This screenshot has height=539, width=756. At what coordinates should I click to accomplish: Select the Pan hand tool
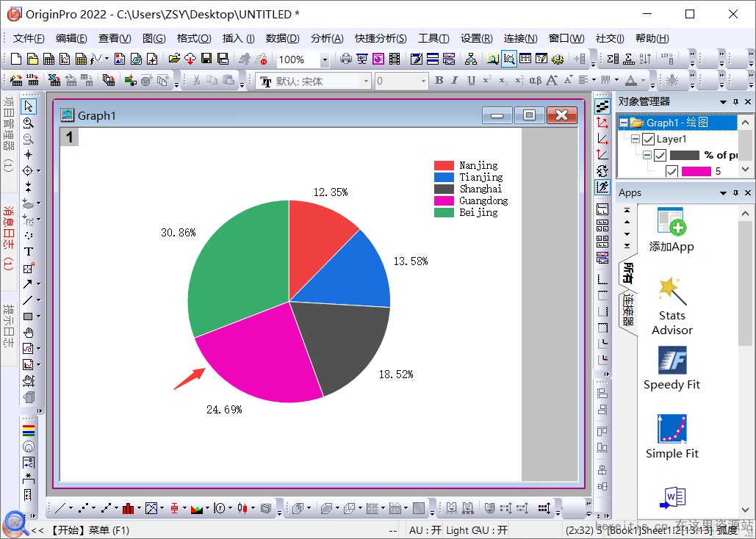point(29,332)
